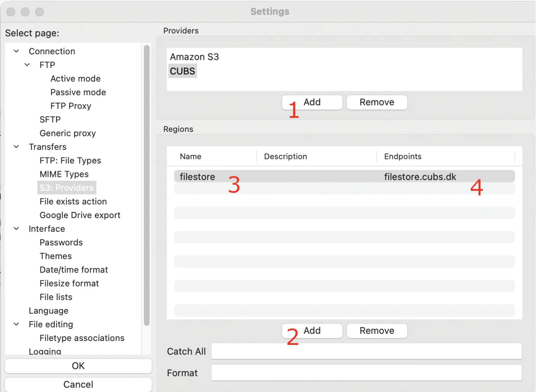
Task: Click Add button under Providers list
Action: (x=312, y=102)
